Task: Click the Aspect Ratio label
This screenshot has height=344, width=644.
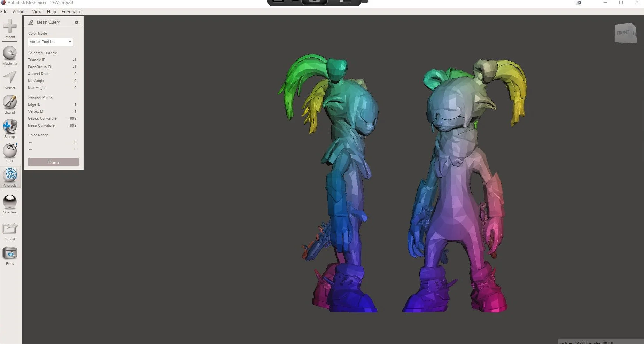Action: pyautogui.click(x=39, y=74)
